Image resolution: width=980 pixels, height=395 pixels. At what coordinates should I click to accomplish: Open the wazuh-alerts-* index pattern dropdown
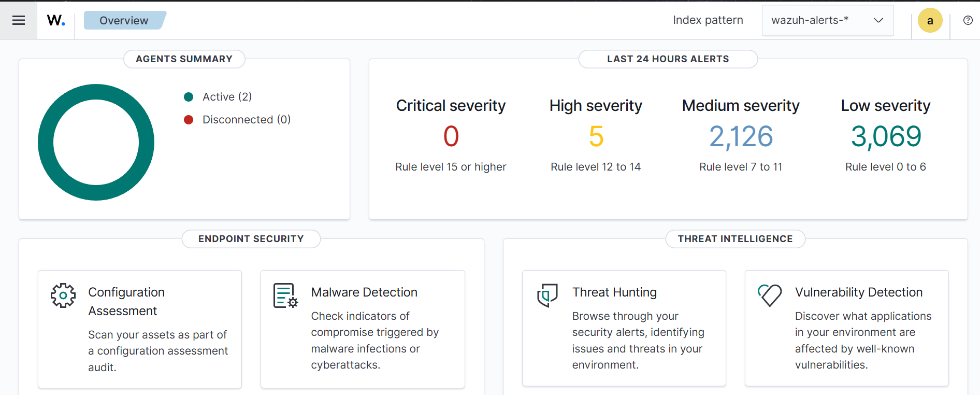click(828, 20)
